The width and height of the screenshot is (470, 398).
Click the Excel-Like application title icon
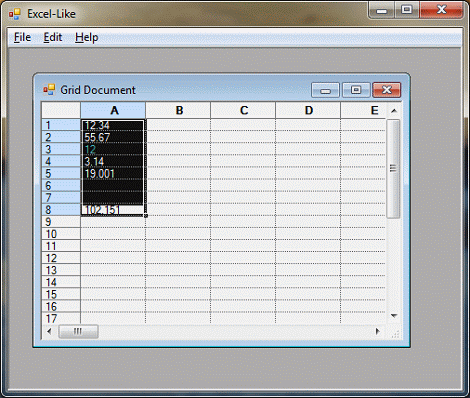click(14, 14)
